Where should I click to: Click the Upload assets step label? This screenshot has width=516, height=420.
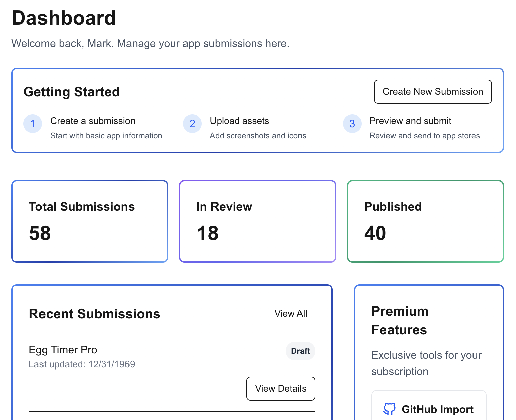pos(239,121)
